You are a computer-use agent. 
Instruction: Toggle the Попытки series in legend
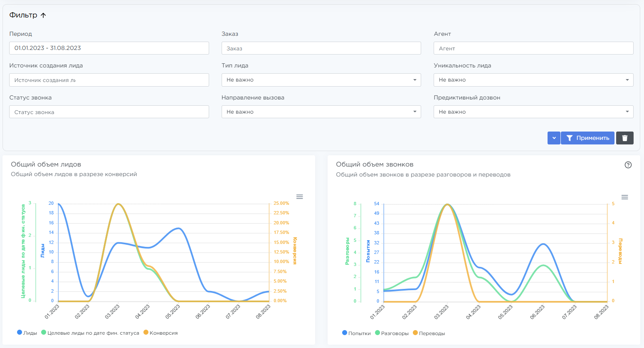coord(356,333)
